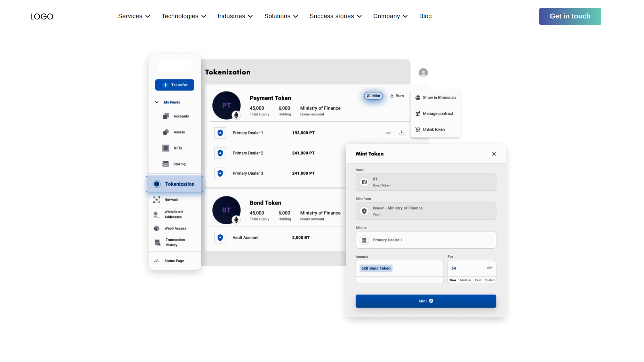Image resolution: width=644 pixels, height=362 pixels.
Task: Click the asset icon in the BT field
Action: 364,182
